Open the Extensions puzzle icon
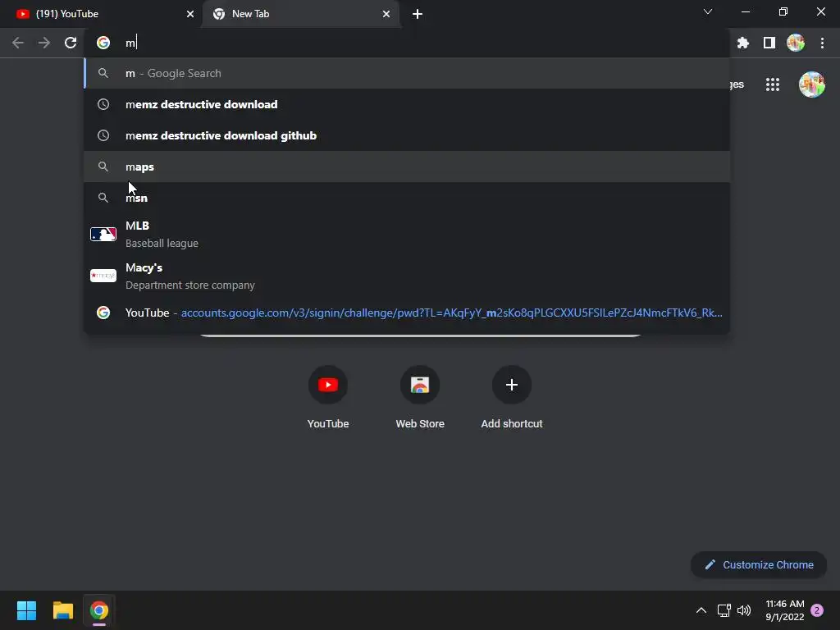The height and width of the screenshot is (630, 840). click(743, 43)
